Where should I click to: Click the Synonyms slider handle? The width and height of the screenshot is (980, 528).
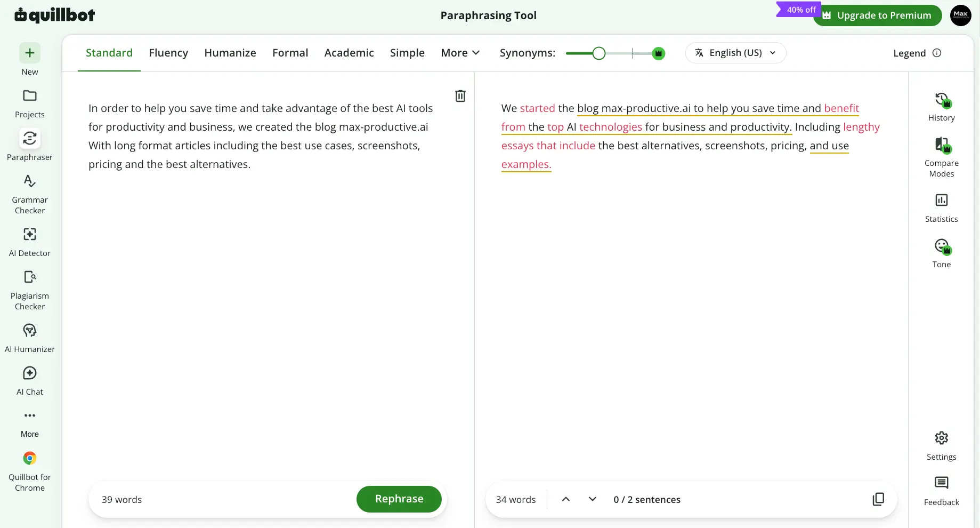coord(599,53)
